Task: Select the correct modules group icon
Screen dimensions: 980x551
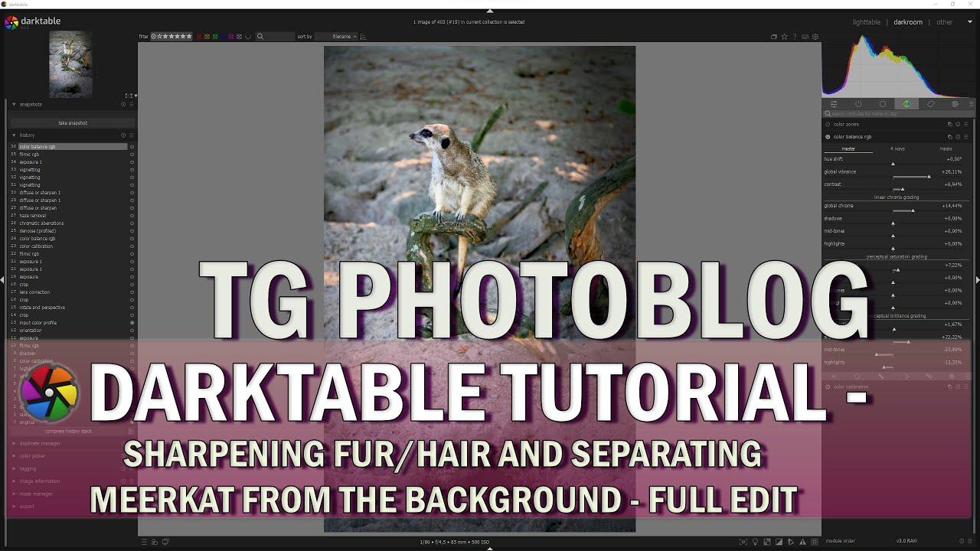Action: click(931, 104)
